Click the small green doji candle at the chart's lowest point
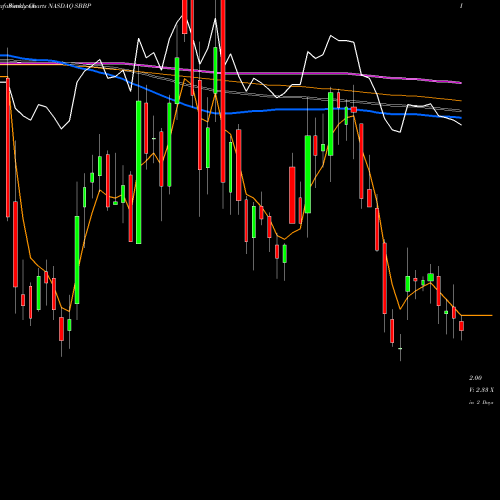Image resolution: width=500 pixels, height=500 pixels. [x=400, y=348]
